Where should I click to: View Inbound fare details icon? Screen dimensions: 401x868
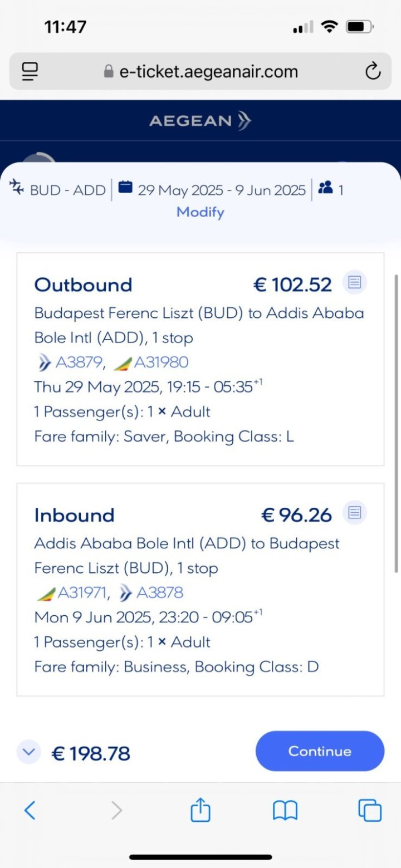click(355, 512)
